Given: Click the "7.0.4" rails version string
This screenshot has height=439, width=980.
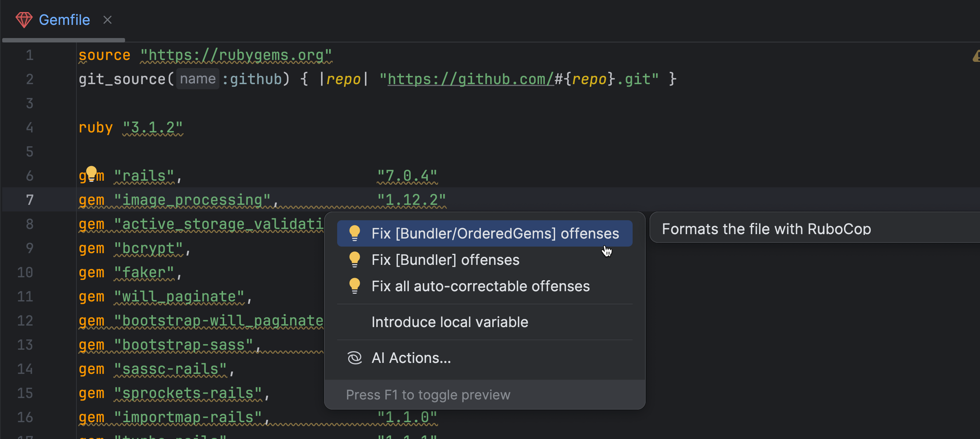Looking at the screenshot, I should pos(407,176).
